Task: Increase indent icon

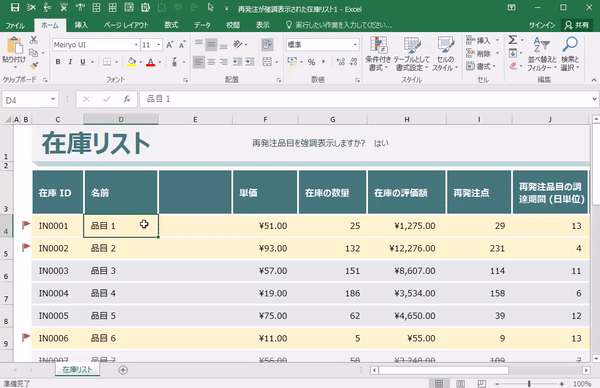Action: click(x=250, y=62)
